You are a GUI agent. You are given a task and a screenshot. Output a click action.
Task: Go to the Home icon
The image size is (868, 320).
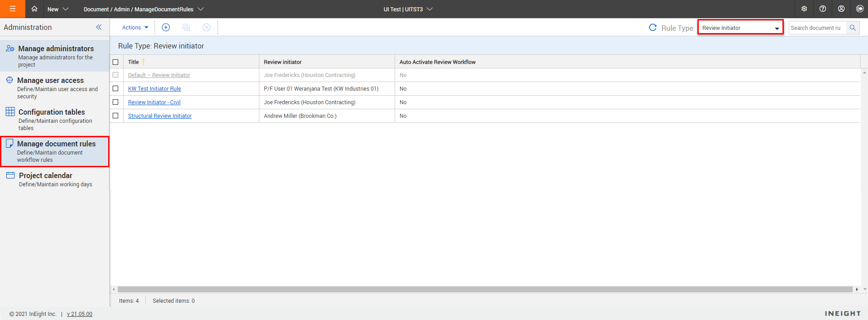[34, 9]
